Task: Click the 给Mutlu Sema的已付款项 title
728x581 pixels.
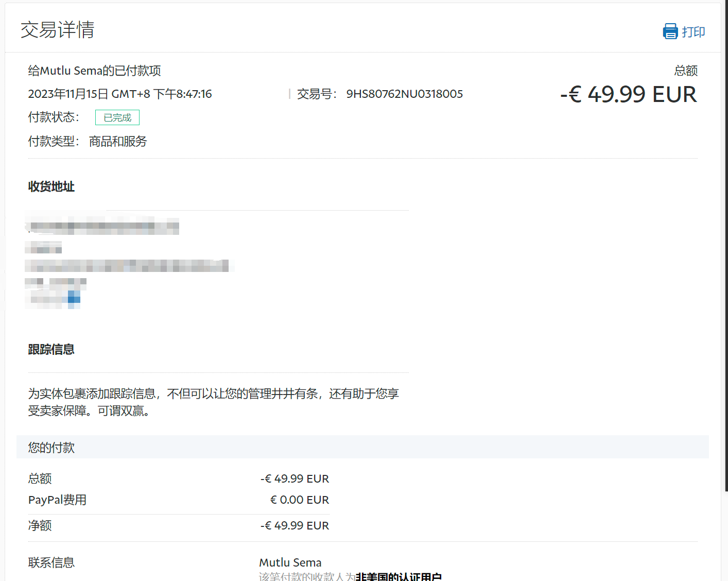Action: tap(94, 71)
